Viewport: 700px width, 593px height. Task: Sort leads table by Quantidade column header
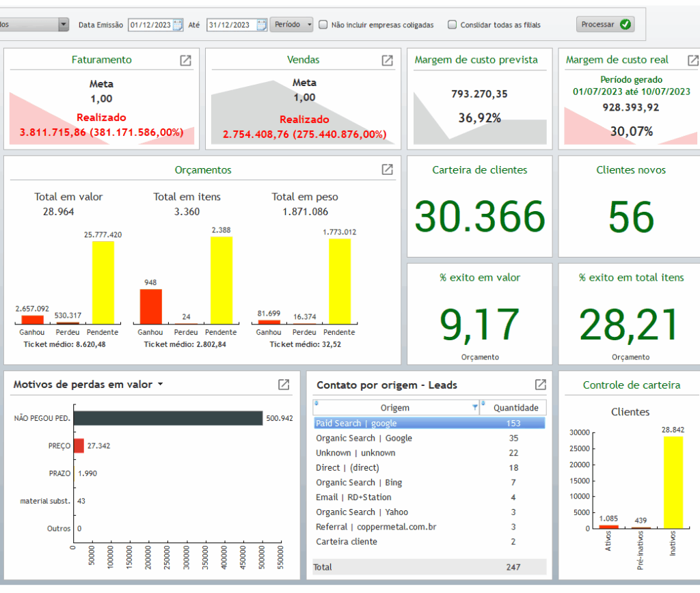(515, 408)
